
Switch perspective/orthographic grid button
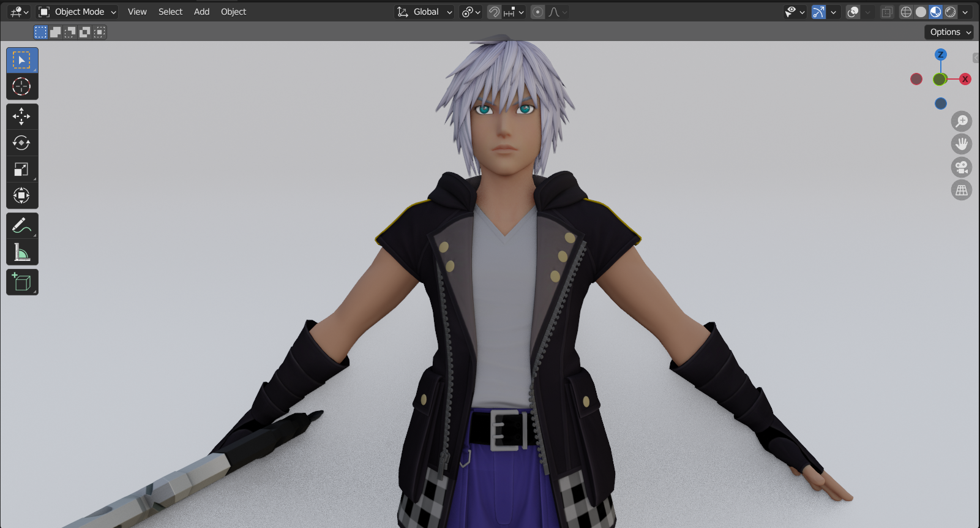coord(962,190)
